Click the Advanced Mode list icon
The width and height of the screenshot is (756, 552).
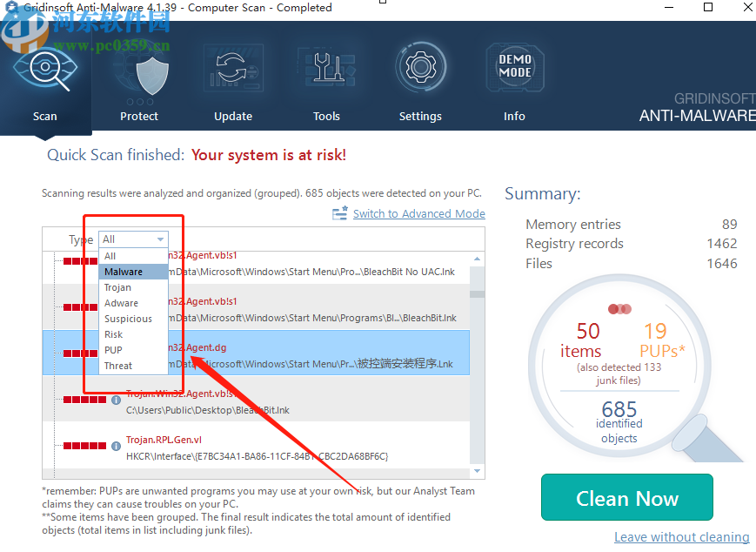point(340,213)
